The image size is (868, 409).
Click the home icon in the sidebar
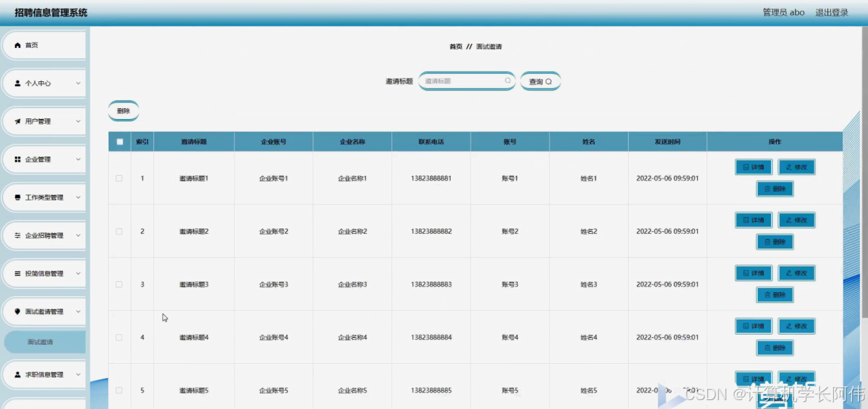(x=18, y=45)
